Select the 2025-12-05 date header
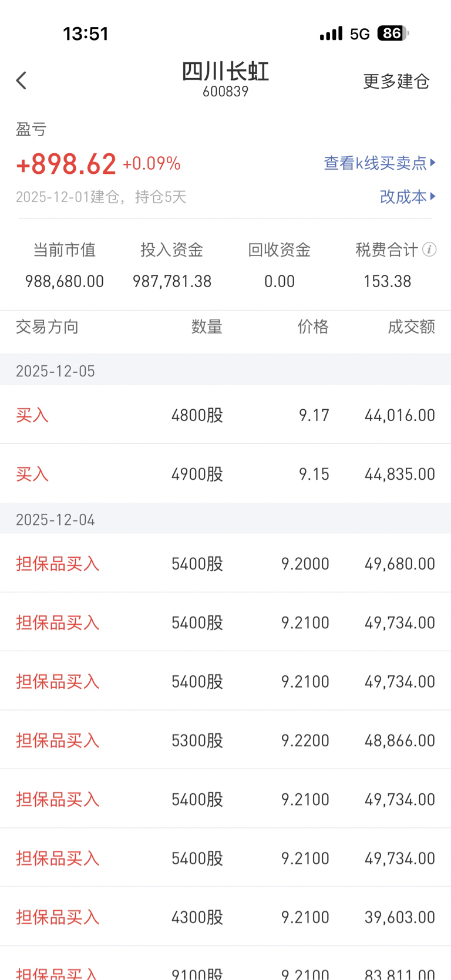The width and height of the screenshot is (451, 980). 55,371
